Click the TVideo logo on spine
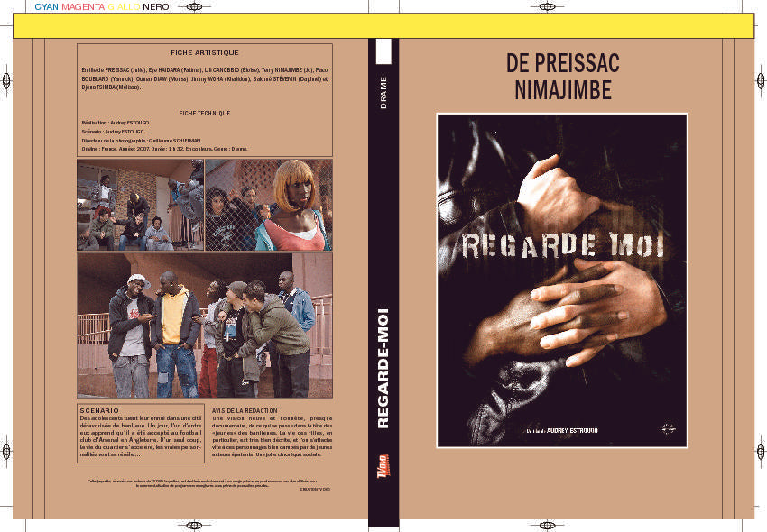This screenshot has height=532, width=767. [x=383, y=466]
